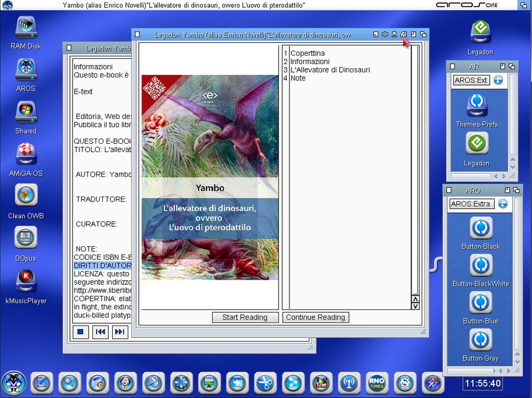The image size is (532, 398).
Task: Select the Button-Blue theme icon
Action: (481, 303)
